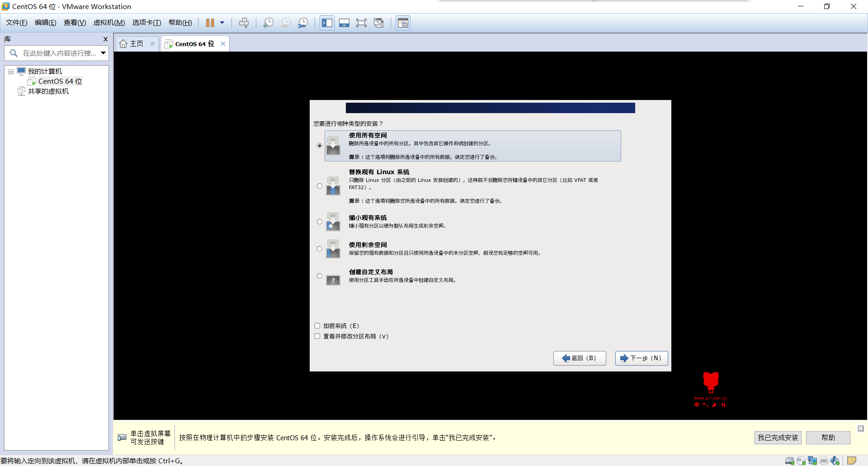Collapse the 我的计算机 tree node
868x466 pixels.
click(11, 71)
